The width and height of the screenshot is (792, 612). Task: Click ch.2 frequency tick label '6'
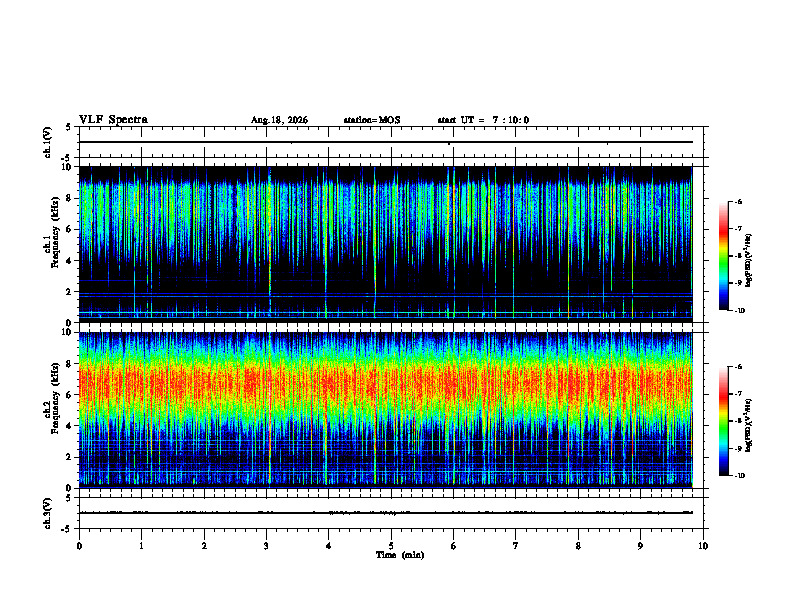[70, 395]
